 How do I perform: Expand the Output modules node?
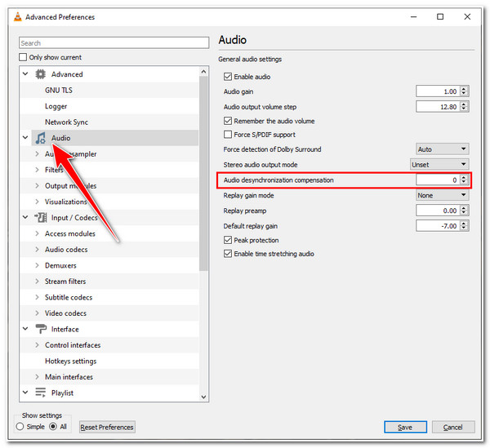(x=38, y=186)
